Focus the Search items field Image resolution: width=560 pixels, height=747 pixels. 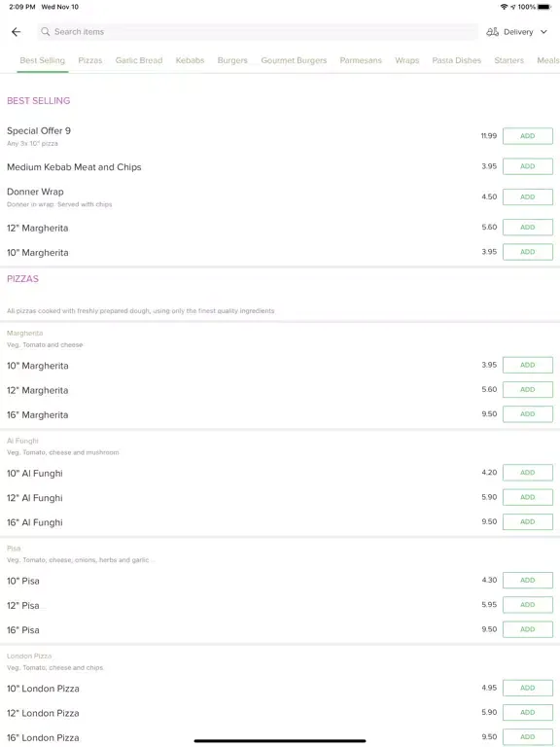pyautogui.click(x=258, y=32)
